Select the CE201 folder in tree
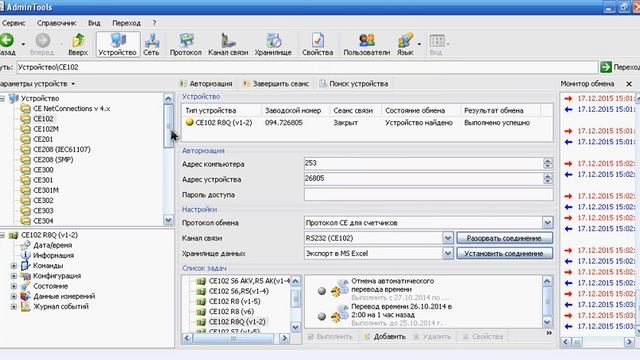 (43, 139)
